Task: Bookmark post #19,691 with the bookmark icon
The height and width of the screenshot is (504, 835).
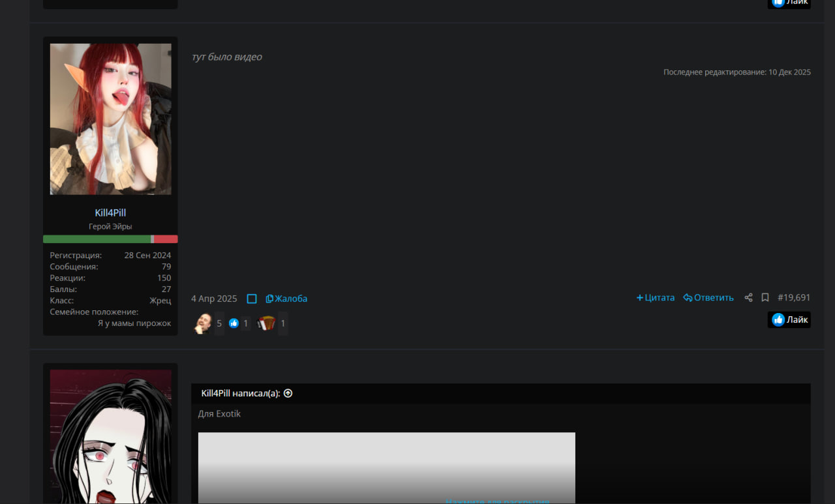Action: [765, 298]
